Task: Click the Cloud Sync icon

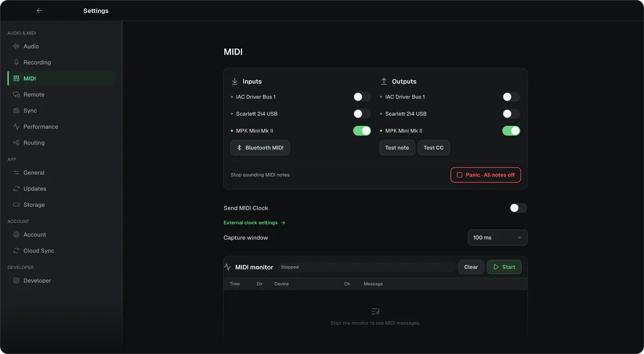Action: coord(16,251)
